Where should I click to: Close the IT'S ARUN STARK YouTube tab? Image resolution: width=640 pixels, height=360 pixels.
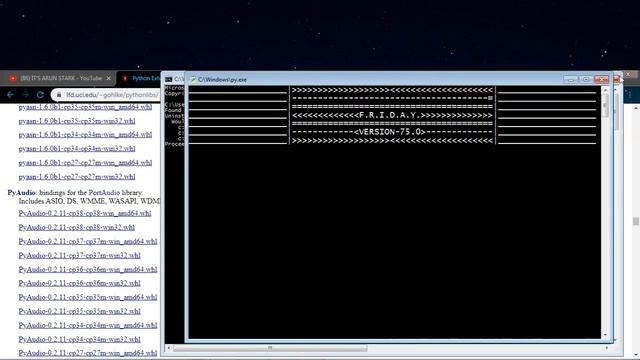pos(109,78)
